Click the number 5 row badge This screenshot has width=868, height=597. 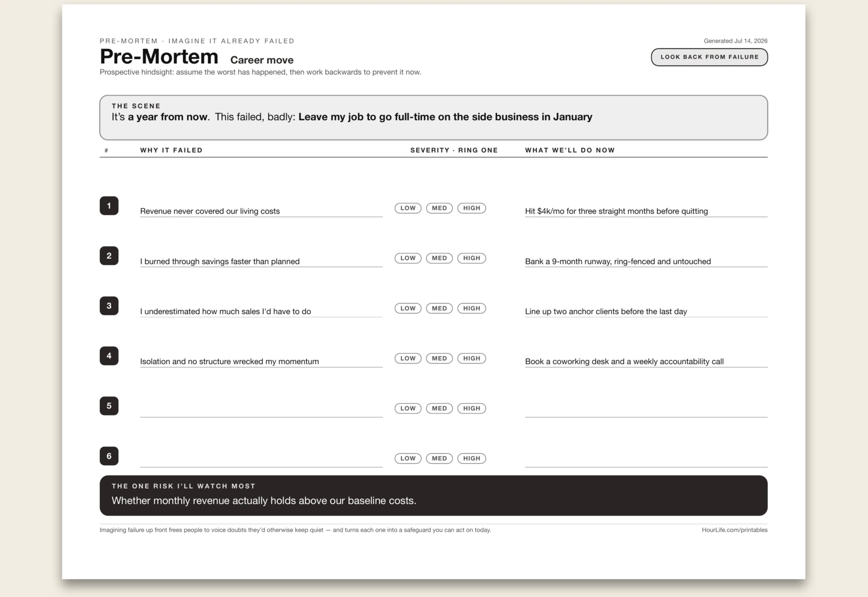coord(109,406)
